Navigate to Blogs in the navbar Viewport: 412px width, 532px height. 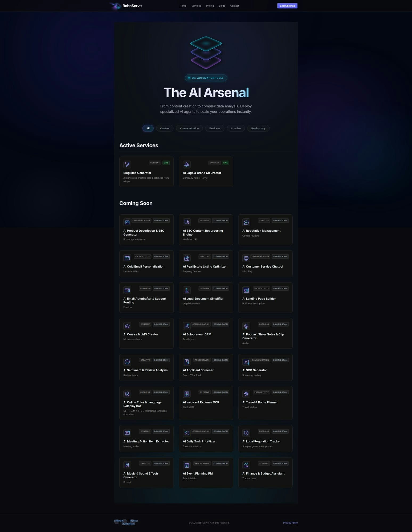click(x=222, y=6)
